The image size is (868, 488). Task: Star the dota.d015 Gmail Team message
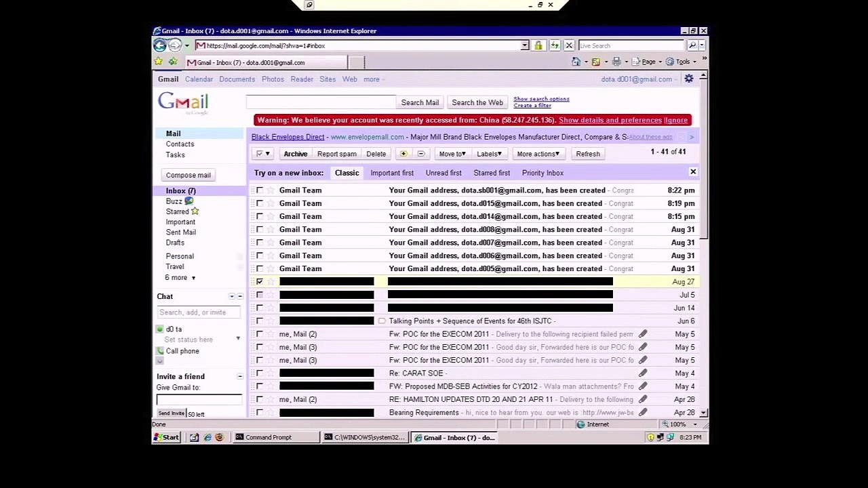(271, 203)
